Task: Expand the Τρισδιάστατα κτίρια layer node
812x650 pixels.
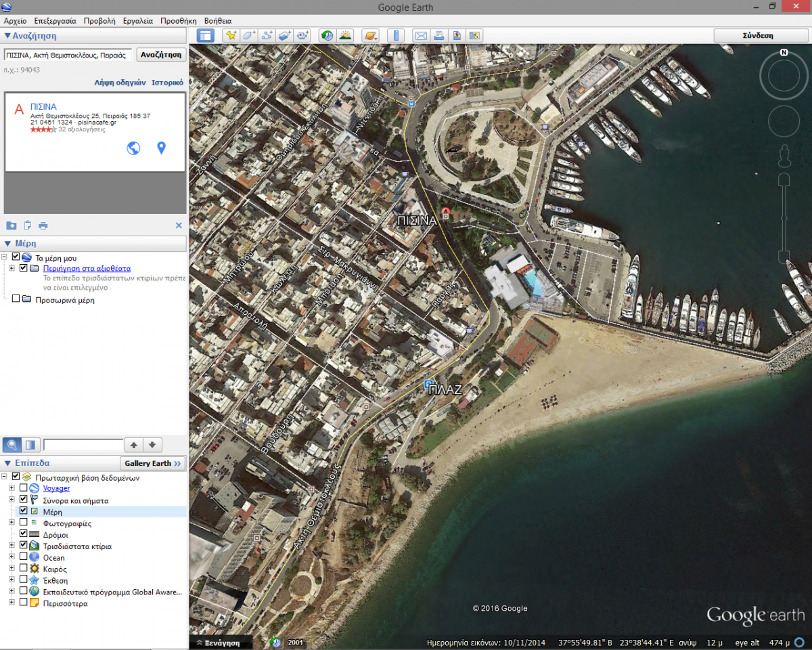Action: (12, 546)
